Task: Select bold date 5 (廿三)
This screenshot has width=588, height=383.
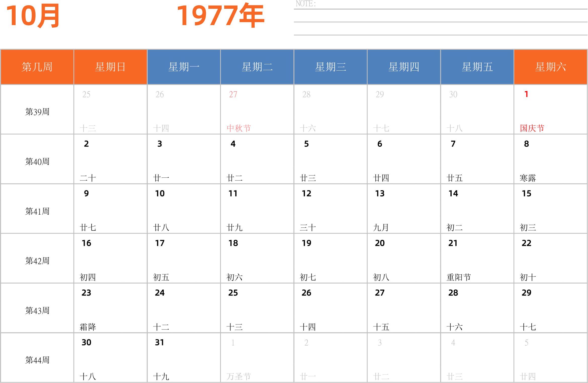Action: 306,144
